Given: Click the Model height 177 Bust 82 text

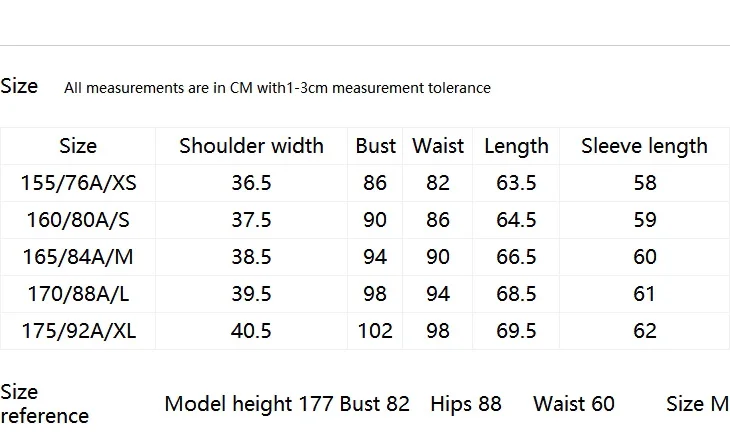Looking at the screenshot, I should click(287, 404).
